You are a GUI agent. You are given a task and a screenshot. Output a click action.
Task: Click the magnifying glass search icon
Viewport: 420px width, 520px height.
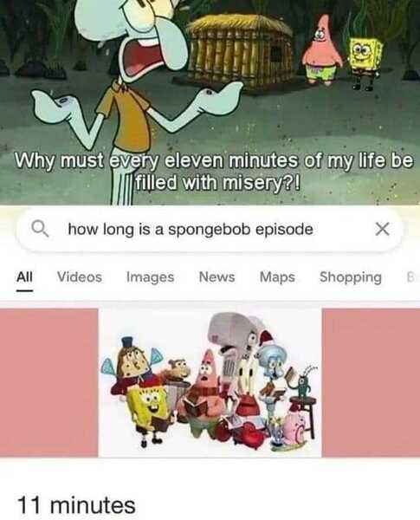coord(40,229)
